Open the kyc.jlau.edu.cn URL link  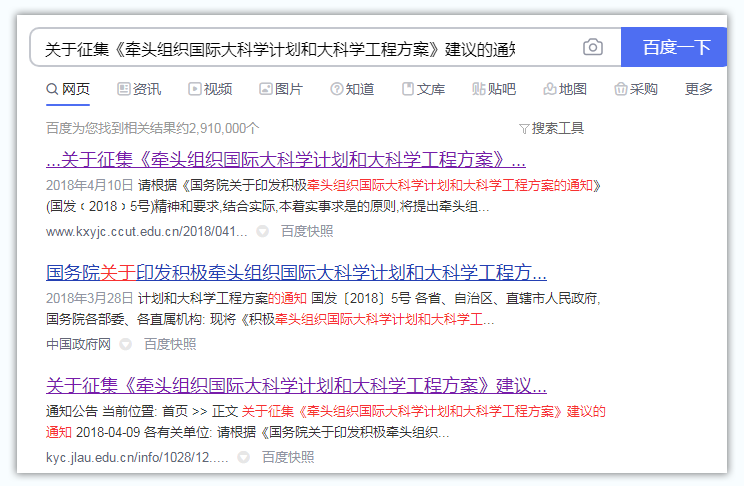[x=137, y=458]
